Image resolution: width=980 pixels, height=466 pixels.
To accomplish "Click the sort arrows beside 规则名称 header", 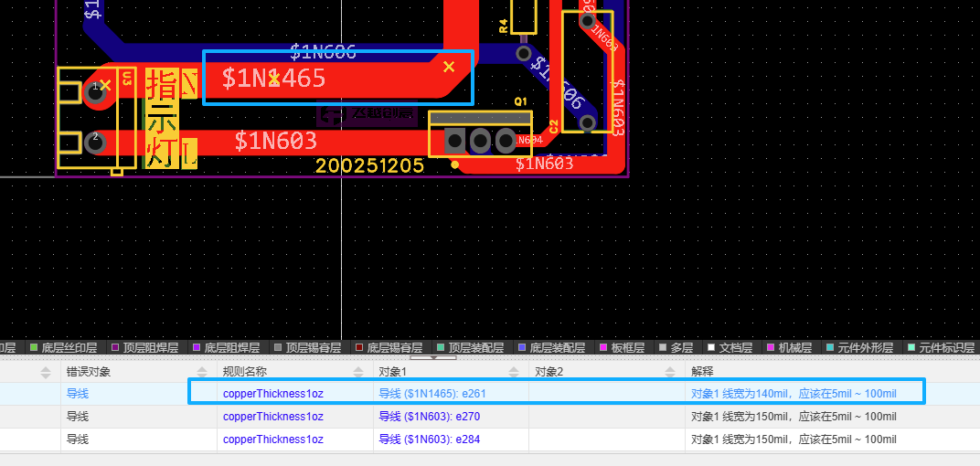I will pyautogui.click(x=358, y=372).
